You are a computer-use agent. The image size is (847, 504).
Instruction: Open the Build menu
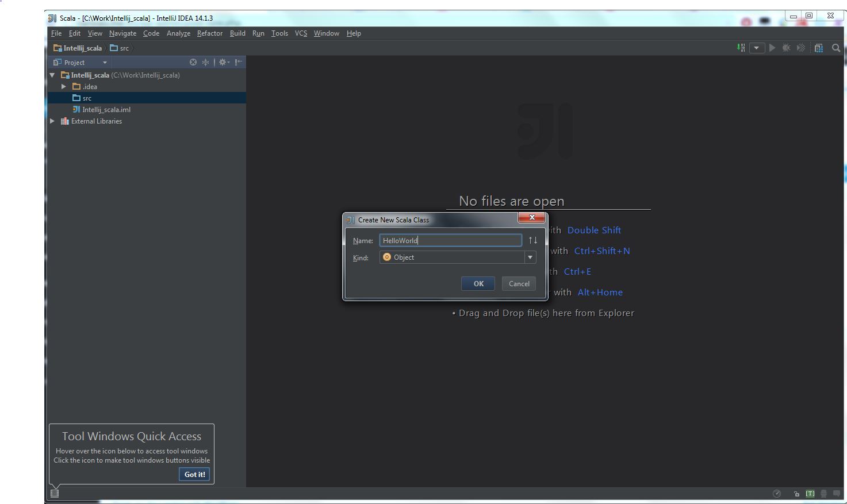[237, 33]
